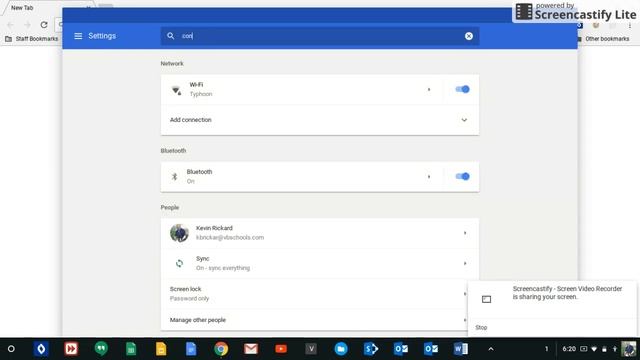Open the red fast-forward app on shelf
This screenshot has width=640, height=360.
click(71, 349)
